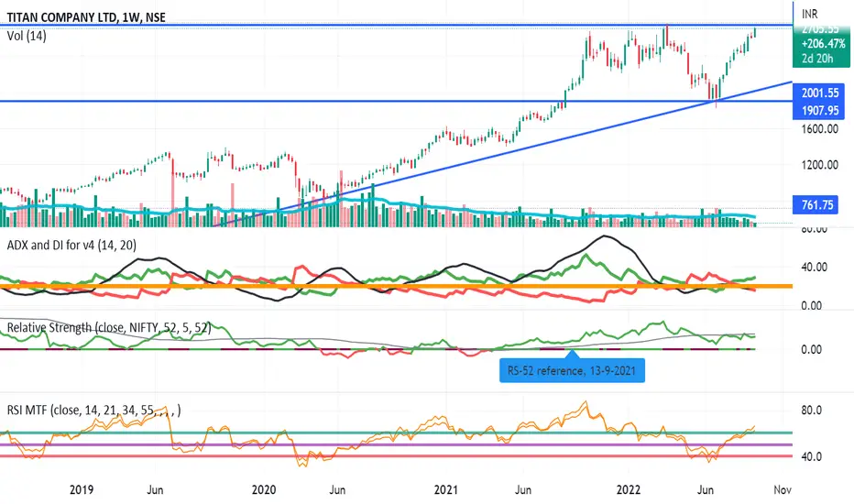The width and height of the screenshot is (854, 504).
Task: Click the RS-52 reference, 13-9-2021 callout
Action: point(572,370)
